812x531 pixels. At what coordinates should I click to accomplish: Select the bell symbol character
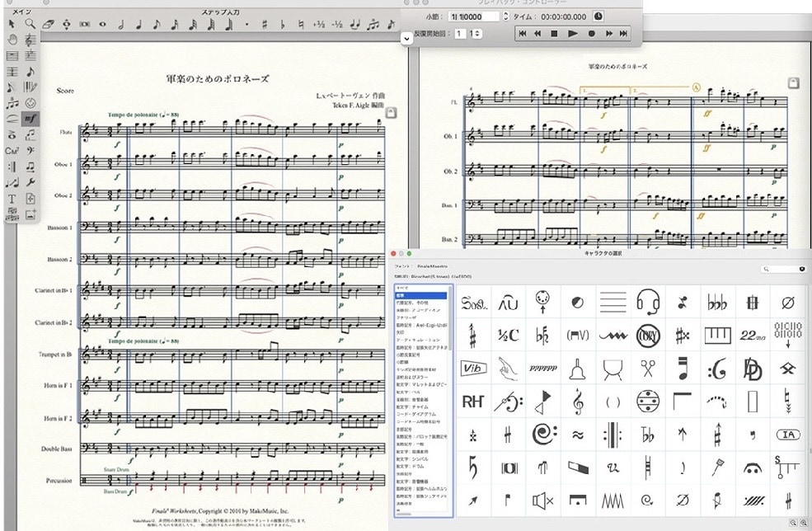(x=577, y=369)
